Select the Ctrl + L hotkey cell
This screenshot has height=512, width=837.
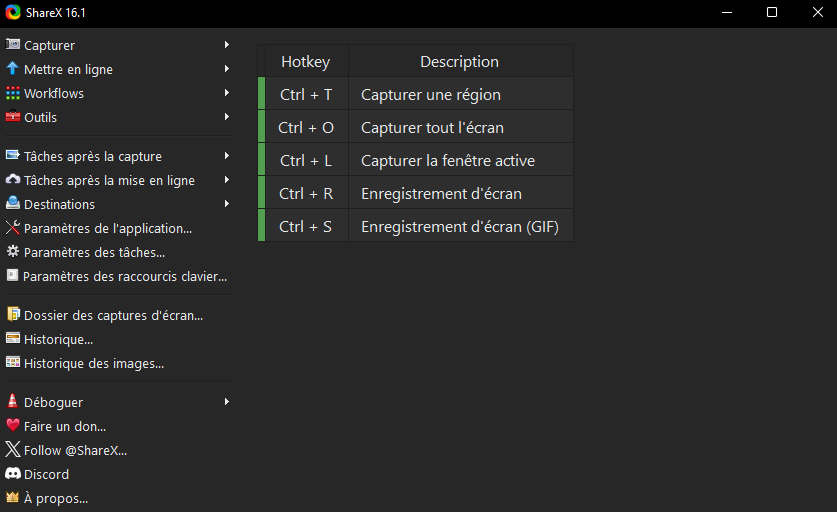(306, 161)
